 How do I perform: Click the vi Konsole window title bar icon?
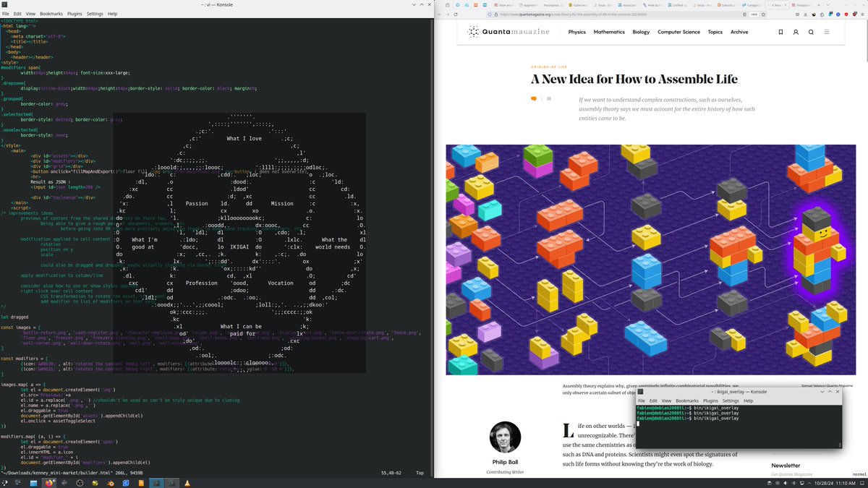(4, 4)
